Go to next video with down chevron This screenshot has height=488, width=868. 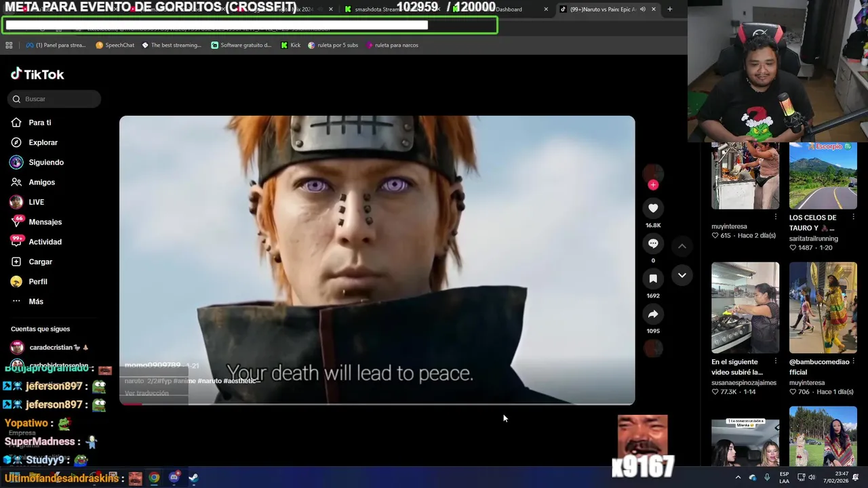[x=682, y=275]
